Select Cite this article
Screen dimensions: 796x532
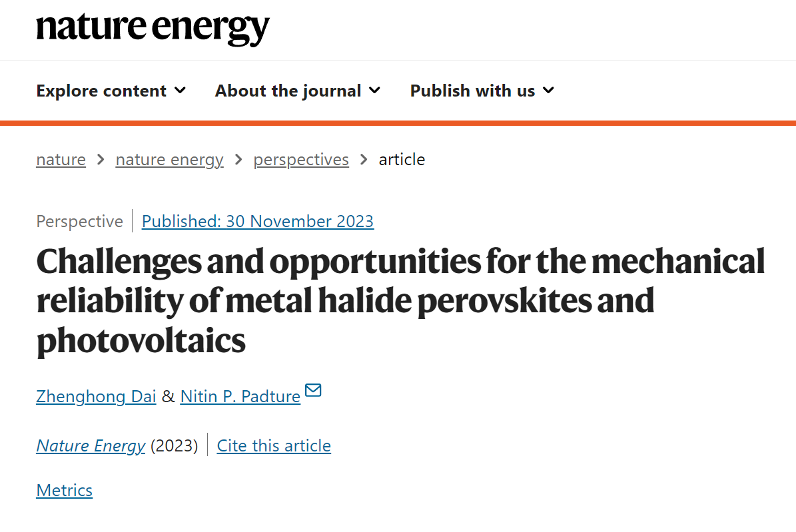click(x=274, y=445)
